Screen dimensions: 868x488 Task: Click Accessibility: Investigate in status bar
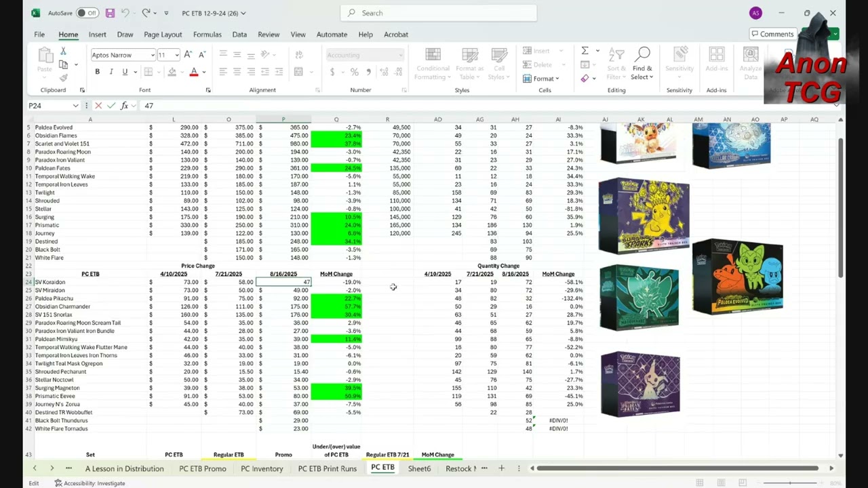pos(90,483)
